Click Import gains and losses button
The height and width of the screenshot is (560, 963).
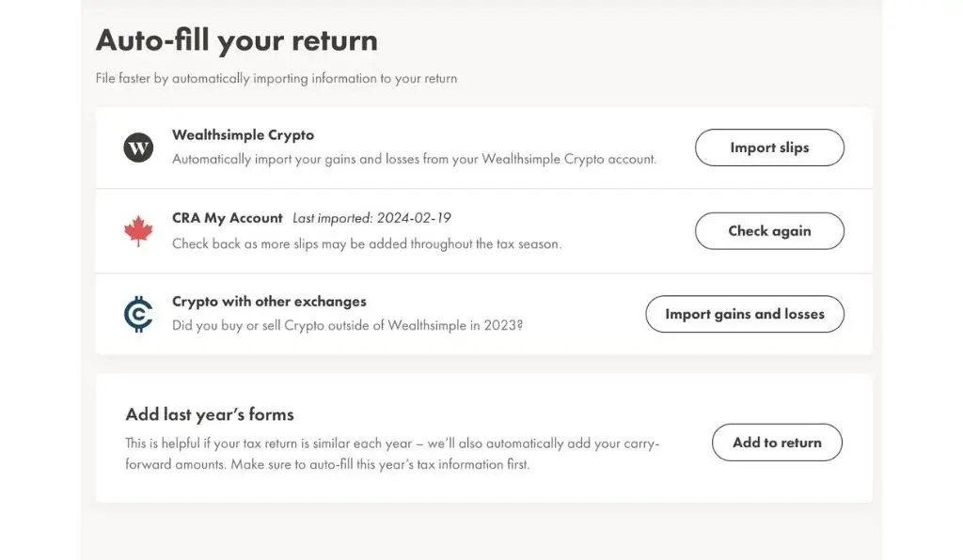[x=744, y=315]
